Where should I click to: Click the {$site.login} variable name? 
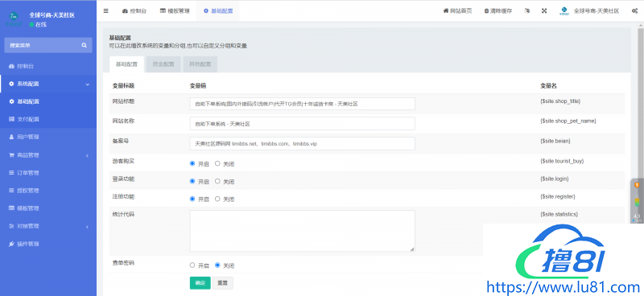(x=554, y=179)
